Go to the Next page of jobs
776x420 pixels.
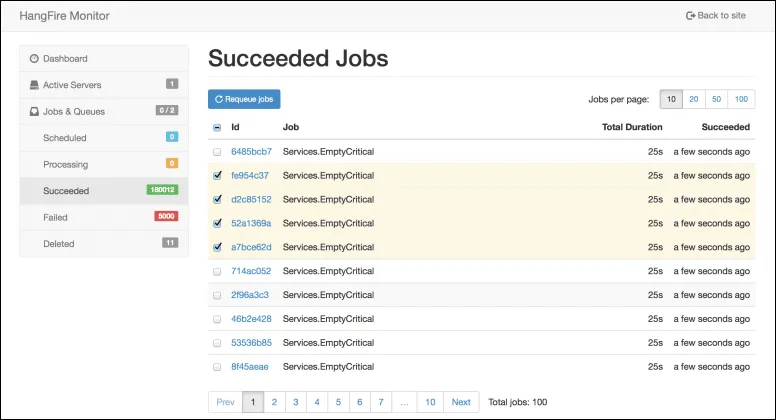461,402
